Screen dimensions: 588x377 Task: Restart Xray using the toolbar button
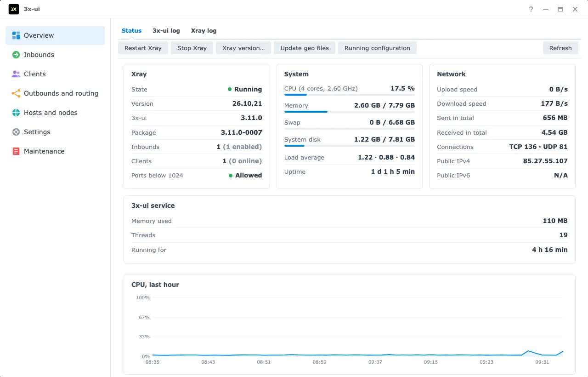coord(143,48)
